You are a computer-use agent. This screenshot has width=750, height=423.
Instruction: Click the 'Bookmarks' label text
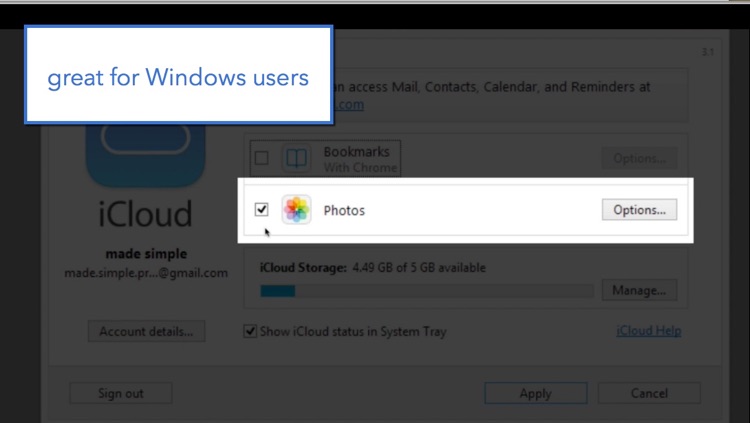[356, 152]
